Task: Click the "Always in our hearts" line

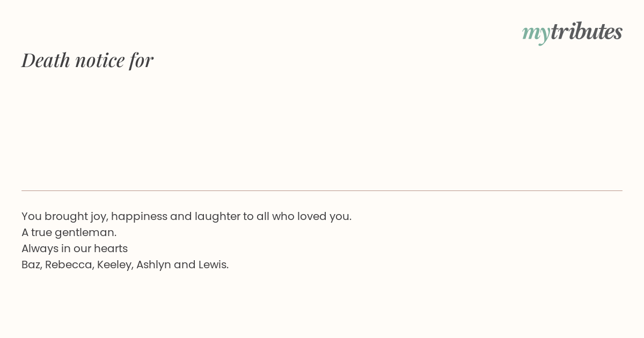Action: (75, 248)
